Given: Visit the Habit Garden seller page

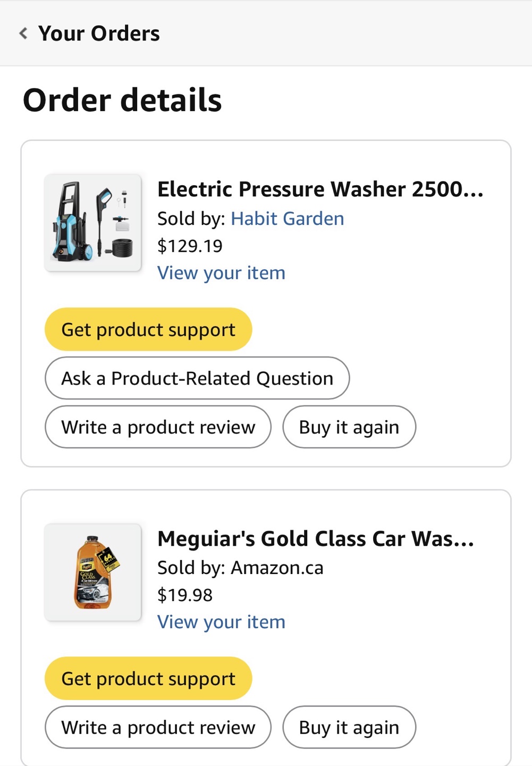Looking at the screenshot, I should pyautogui.click(x=288, y=219).
